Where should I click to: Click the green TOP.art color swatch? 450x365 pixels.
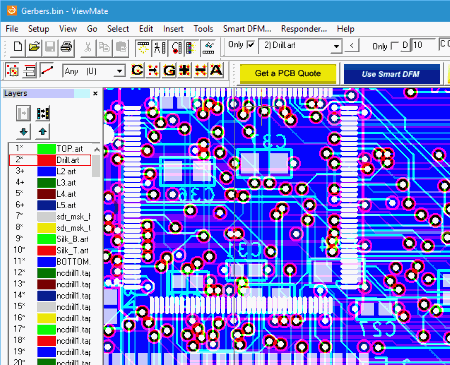pos(46,149)
